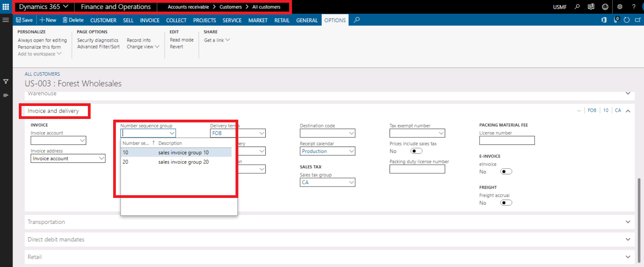Collapse the Invoice and delivery section
Viewport: 644px width, 267px height.
[x=628, y=111]
